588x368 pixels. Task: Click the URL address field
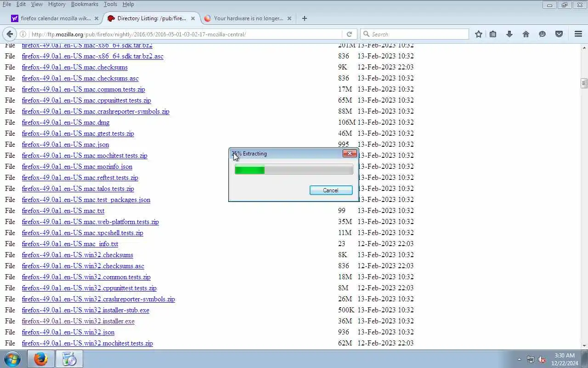tap(186, 34)
